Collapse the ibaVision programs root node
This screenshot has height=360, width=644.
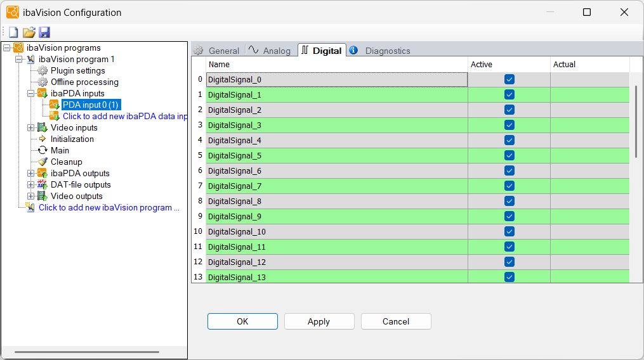click(x=6, y=48)
